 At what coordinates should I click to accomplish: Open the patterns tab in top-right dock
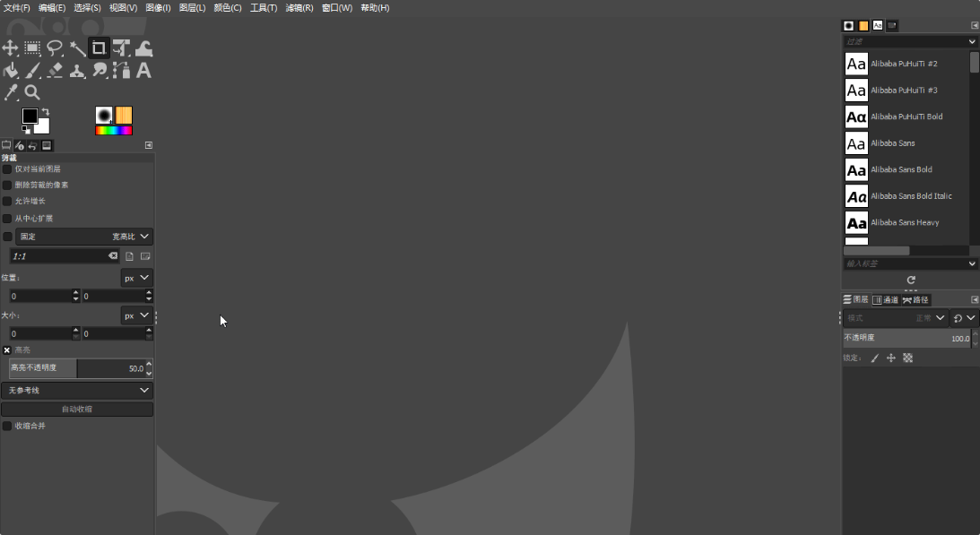[x=863, y=26]
